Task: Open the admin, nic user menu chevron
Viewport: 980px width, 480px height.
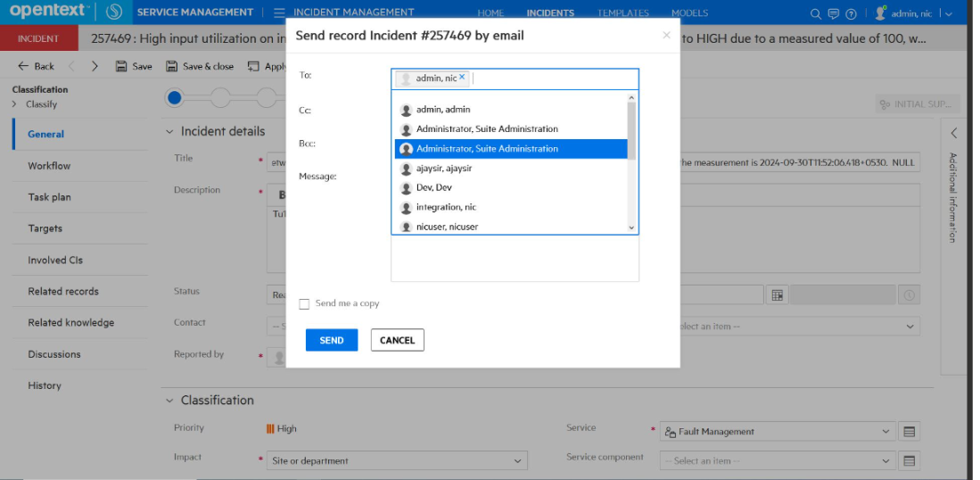Action: coord(949,13)
